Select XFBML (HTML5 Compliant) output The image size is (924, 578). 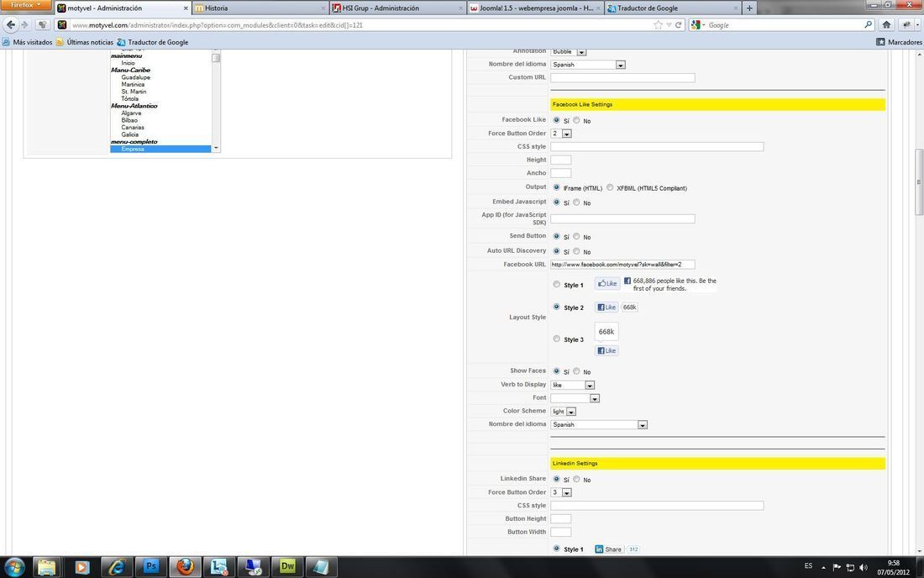610,187
